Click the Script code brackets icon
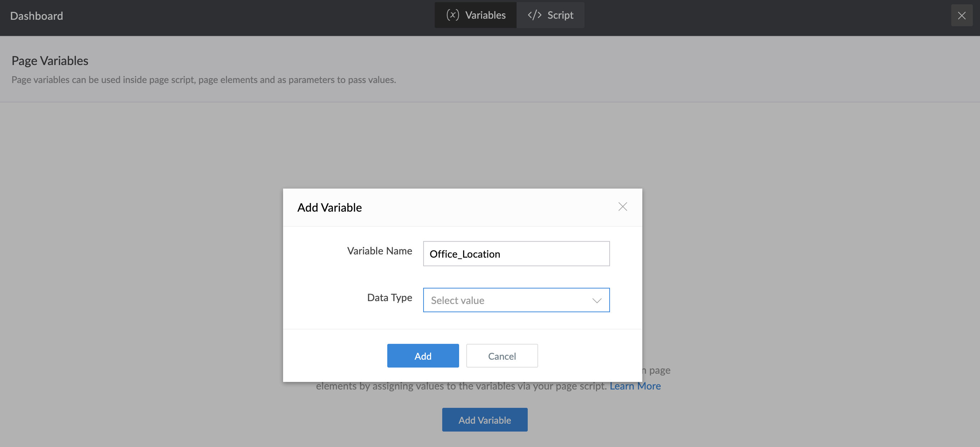The width and height of the screenshot is (980, 447). [534, 15]
